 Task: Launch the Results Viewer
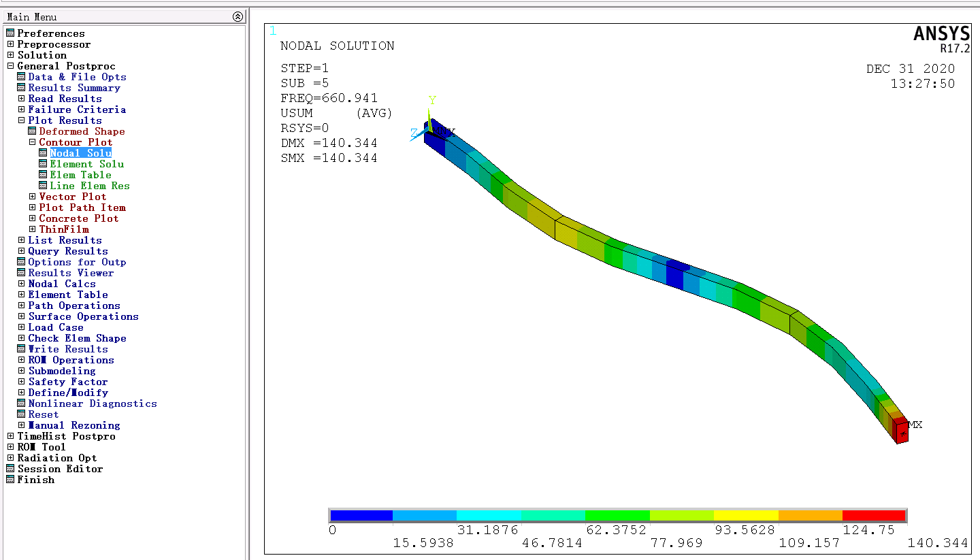point(69,272)
